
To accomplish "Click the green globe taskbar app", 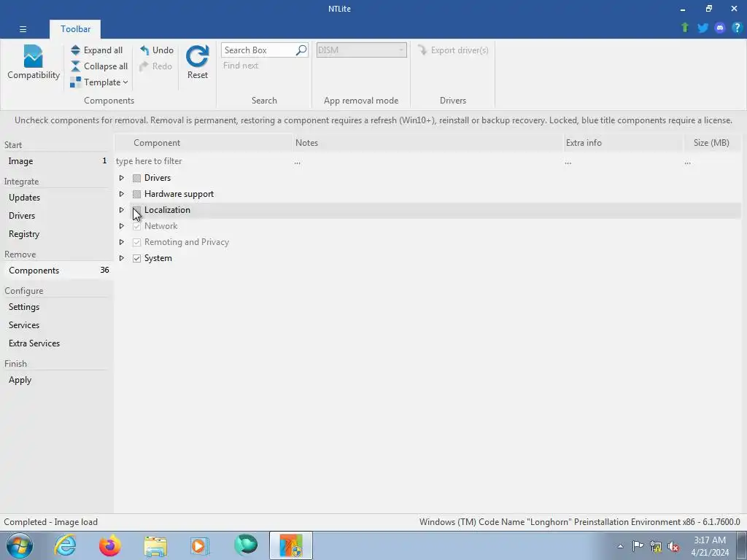I will click(246, 545).
